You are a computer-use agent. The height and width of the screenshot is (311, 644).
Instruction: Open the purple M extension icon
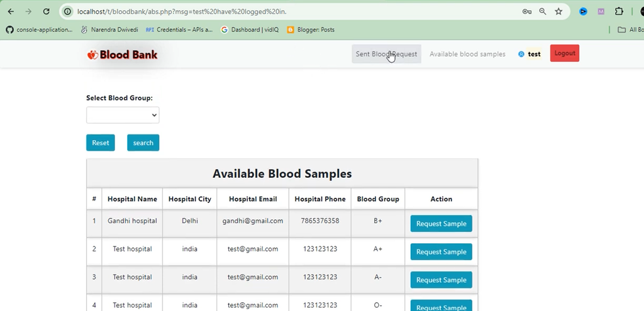(x=601, y=11)
